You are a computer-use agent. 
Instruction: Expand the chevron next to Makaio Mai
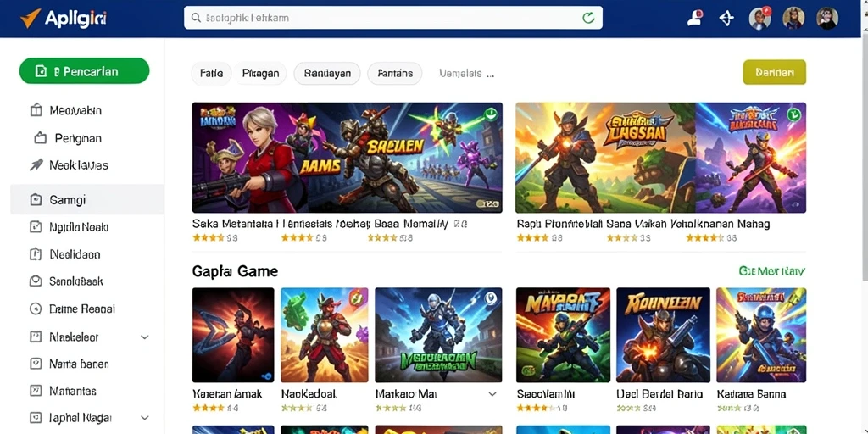(x=492, y=394)
